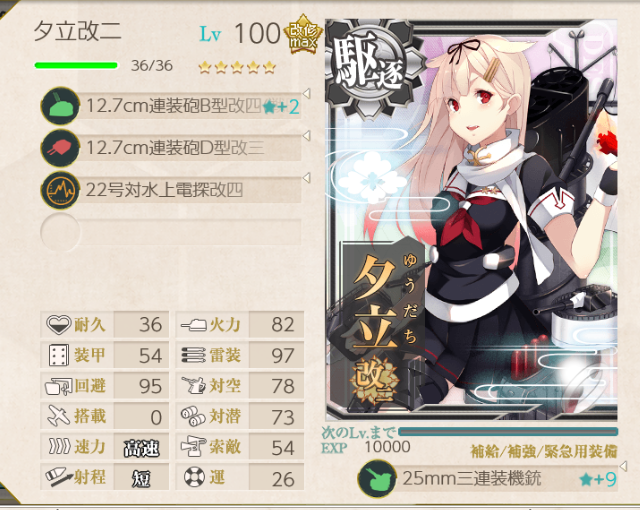640x510 pixels.
Task: Select the empty fourth equipment slot circle
Action: [x=60, y=232]
